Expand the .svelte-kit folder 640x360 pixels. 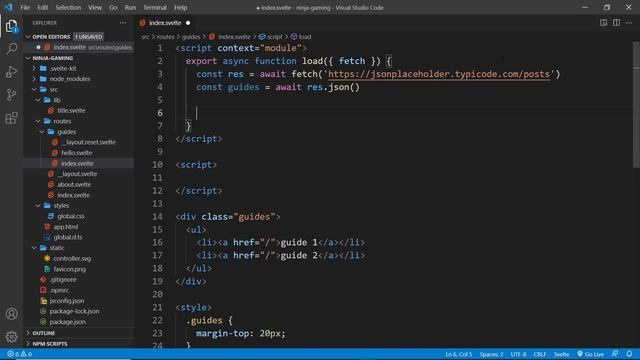(x=63, y=68)
